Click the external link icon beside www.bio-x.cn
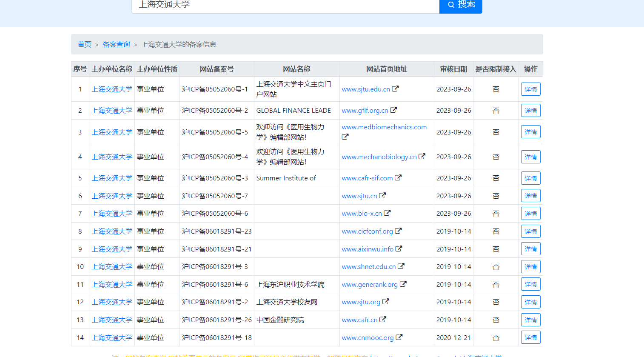The width and height of the screenshot is (644, 357). 387,213
